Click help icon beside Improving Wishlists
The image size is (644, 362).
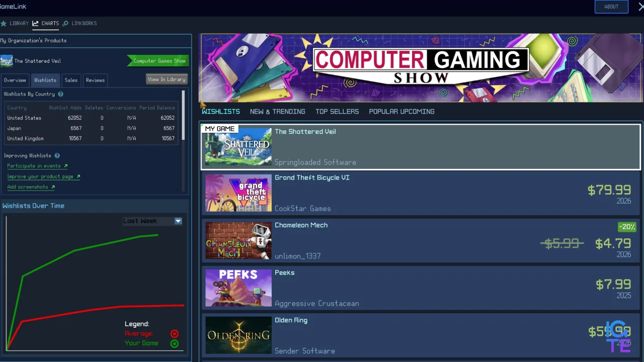57,156
